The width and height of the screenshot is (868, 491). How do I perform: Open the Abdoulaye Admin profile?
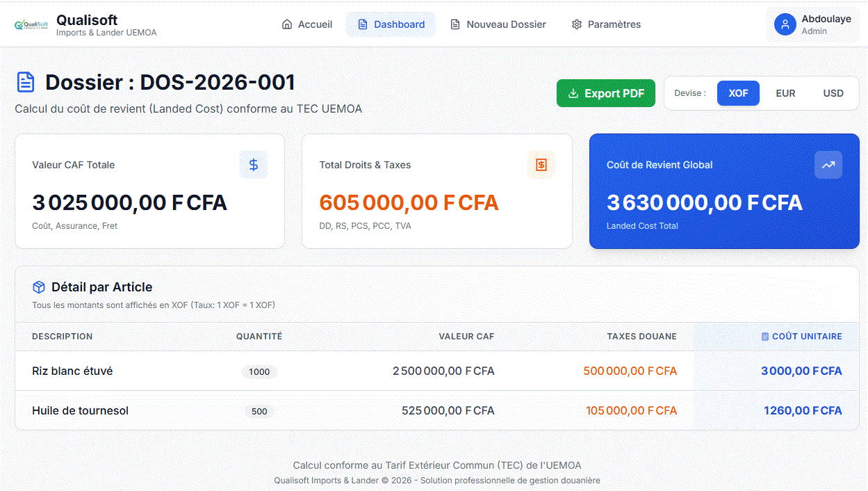812,24
